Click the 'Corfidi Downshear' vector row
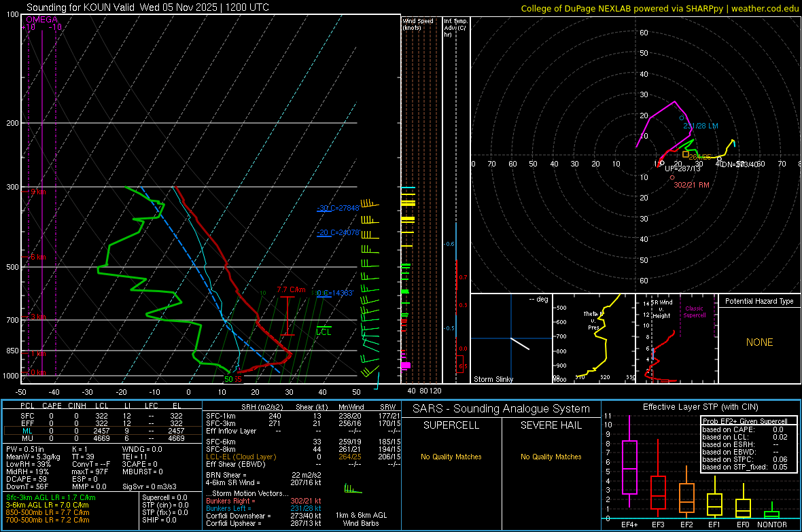The width and height of the screenshot is (802, 532). point(264,516)
